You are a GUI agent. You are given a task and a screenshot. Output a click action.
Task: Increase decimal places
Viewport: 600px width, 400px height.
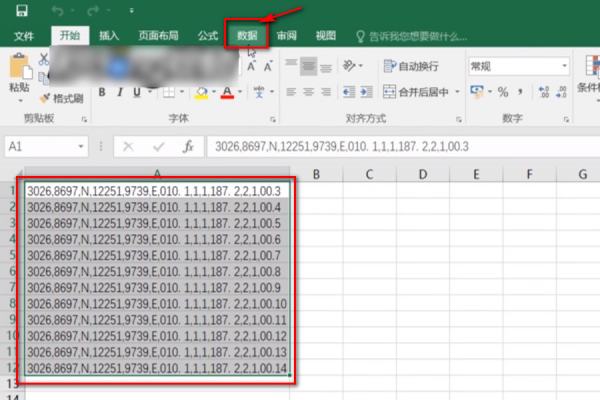(544, 92)
